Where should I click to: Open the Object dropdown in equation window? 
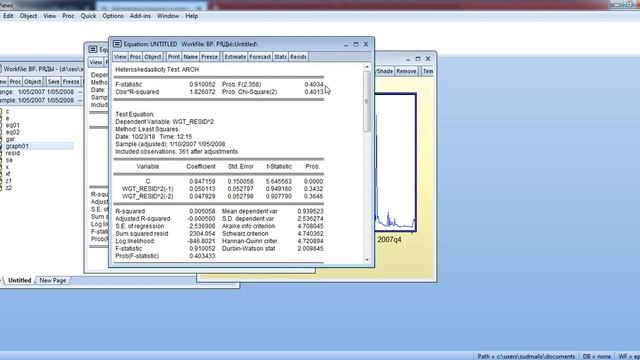153,57
